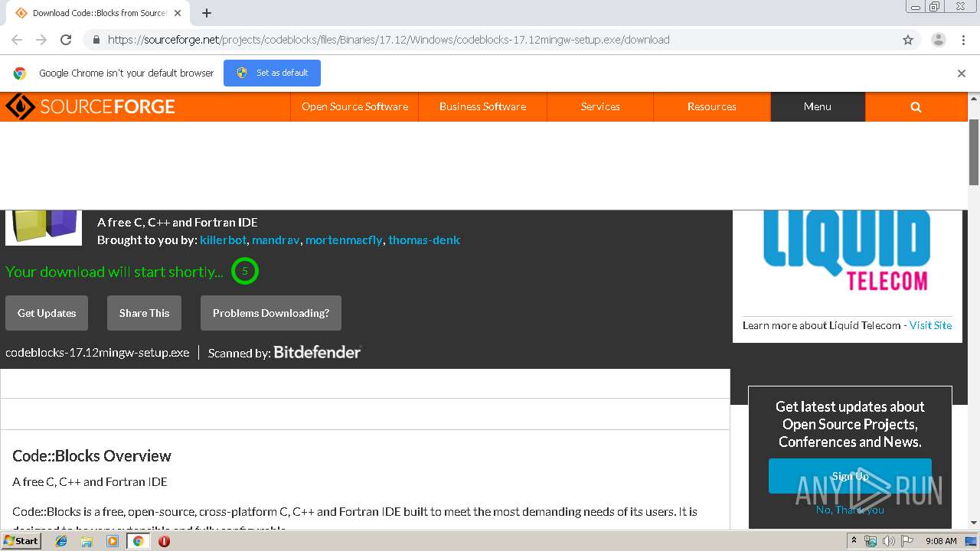
Task: Click the Share This button
Action: click(x=144, y=313)
